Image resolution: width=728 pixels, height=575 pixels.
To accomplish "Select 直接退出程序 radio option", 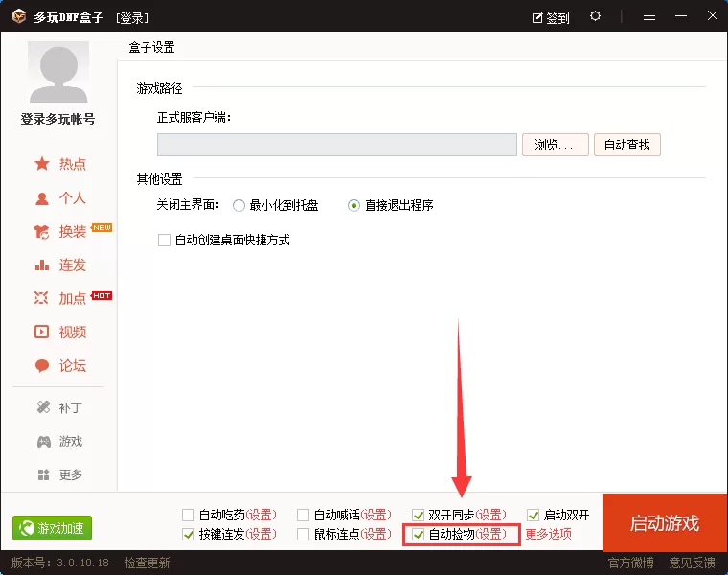I will point(353,205).
